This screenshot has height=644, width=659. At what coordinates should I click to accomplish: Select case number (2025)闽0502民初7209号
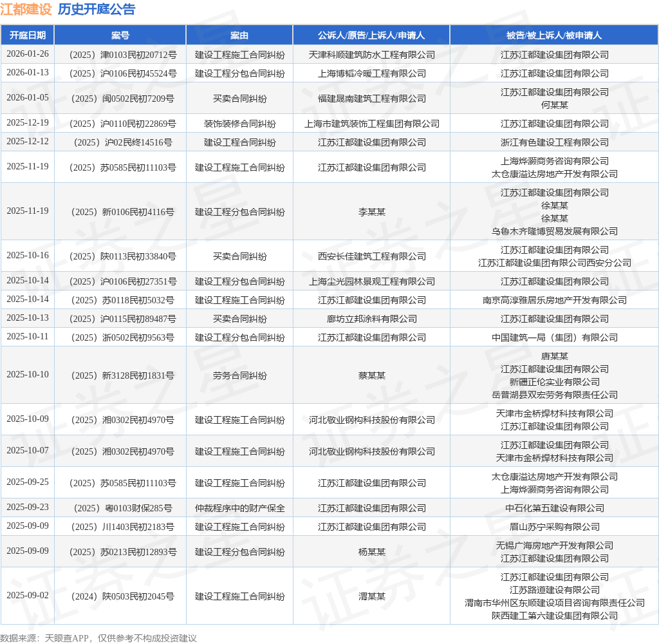[x=123, y=99]
